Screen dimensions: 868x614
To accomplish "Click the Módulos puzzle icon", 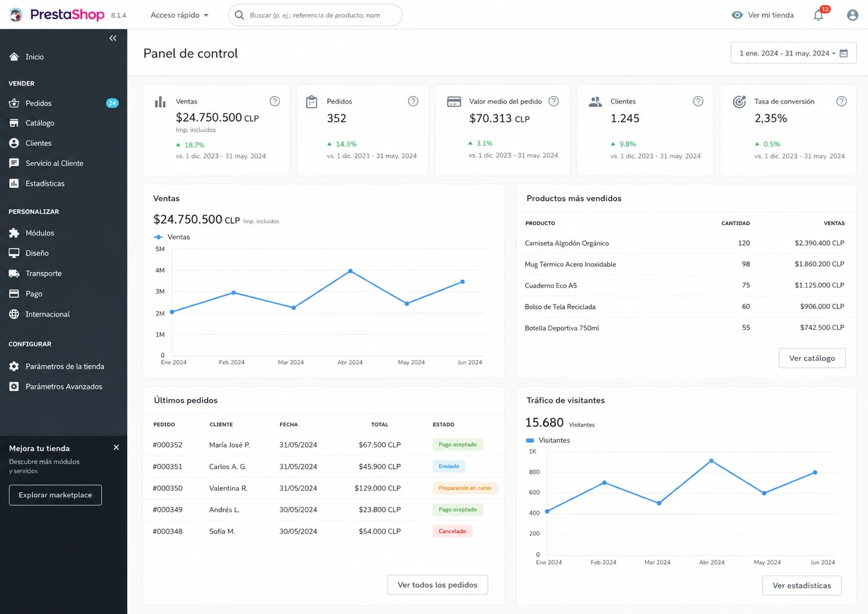I will (14, 233).
